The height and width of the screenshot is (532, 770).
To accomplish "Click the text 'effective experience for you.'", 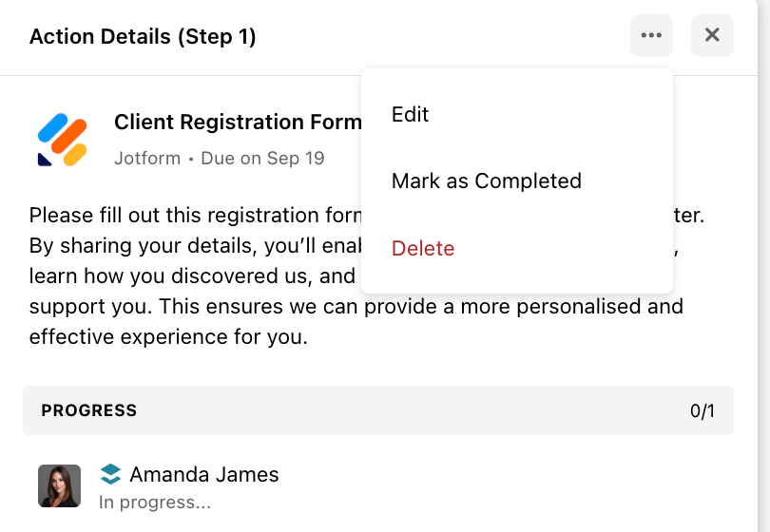I will 168,336.
